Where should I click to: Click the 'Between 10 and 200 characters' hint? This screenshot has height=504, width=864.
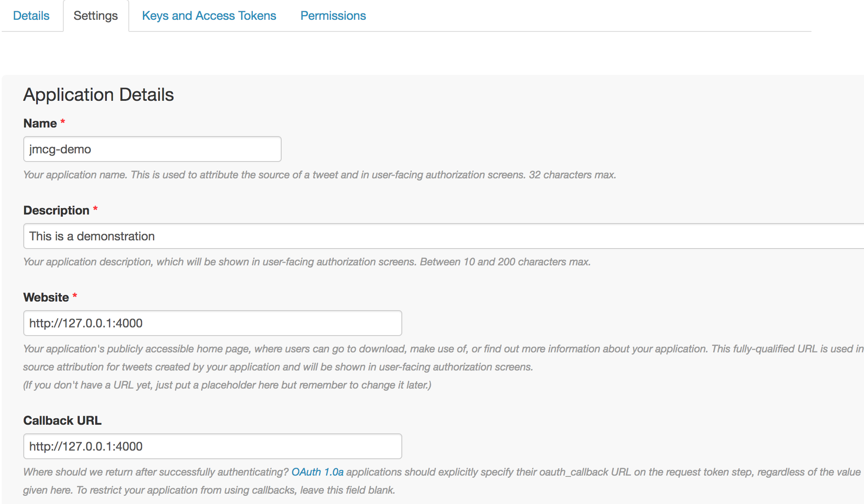(505, 262)
